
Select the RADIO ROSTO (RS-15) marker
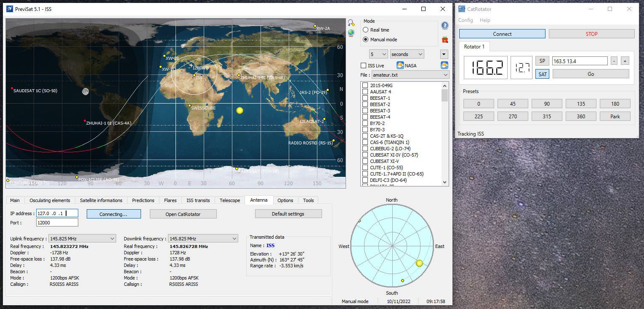[x=333, y=141]
